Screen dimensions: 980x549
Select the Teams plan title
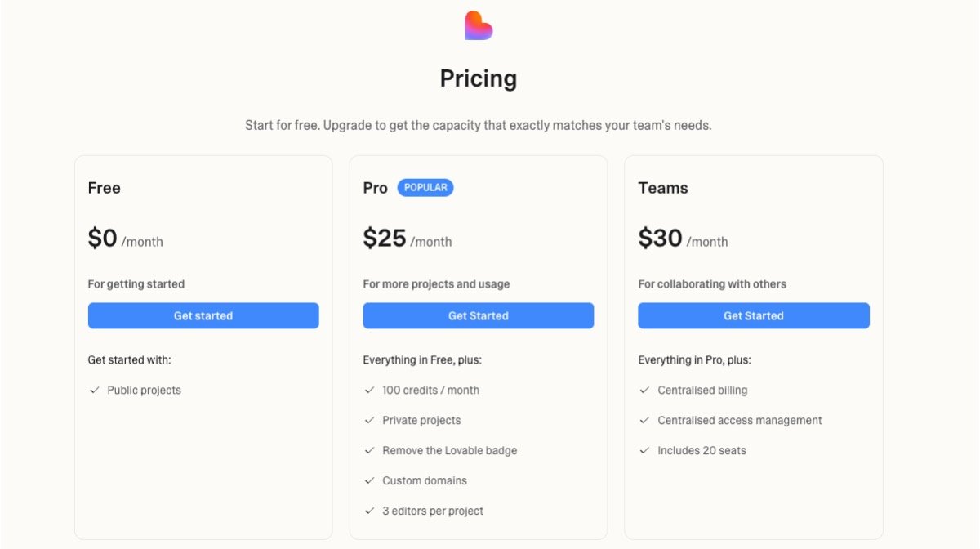[x=663, y=188]
